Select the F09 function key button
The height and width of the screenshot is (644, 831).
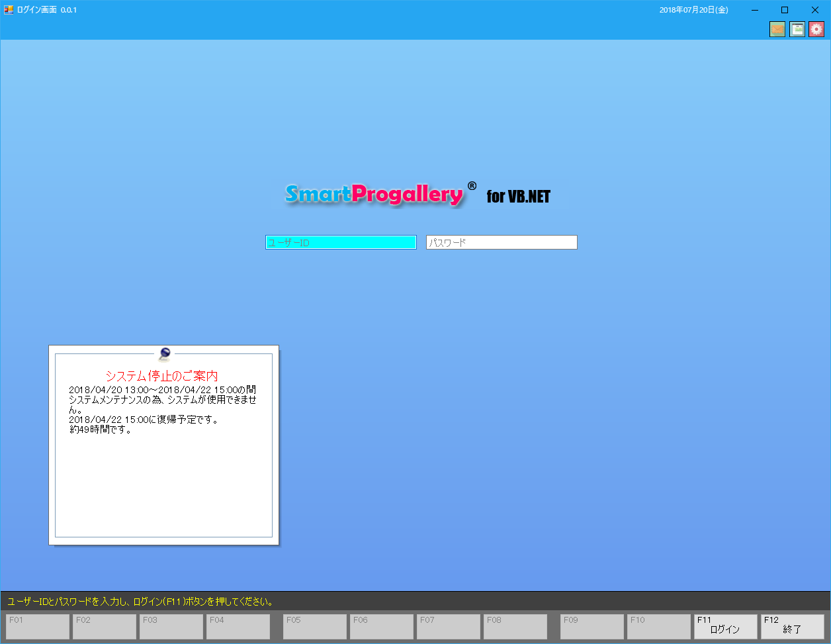click(x=592, y=626)
